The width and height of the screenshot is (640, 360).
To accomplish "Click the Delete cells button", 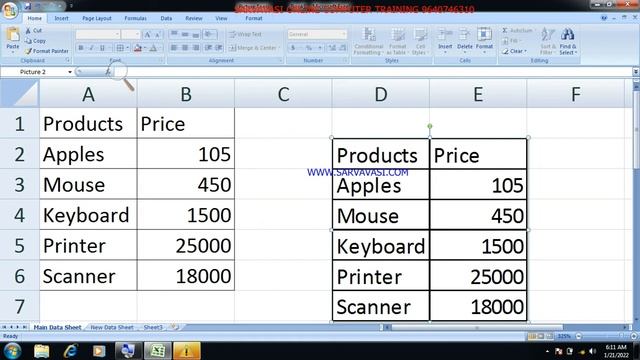I will (x=464, y=41).
